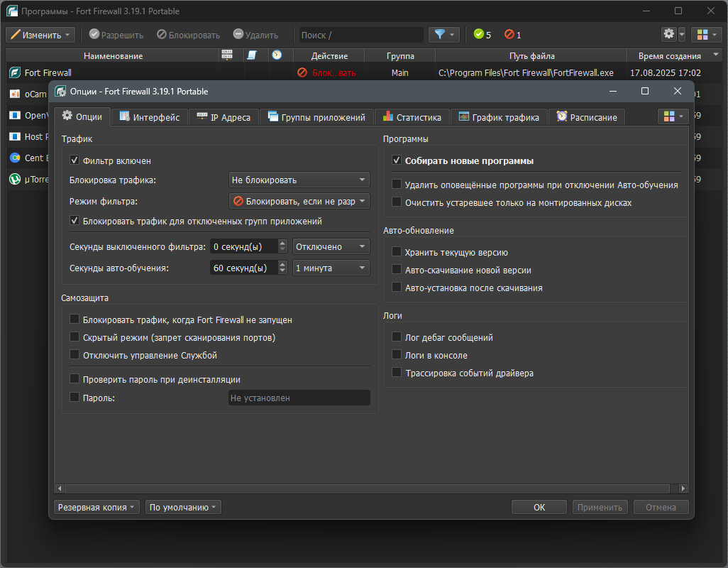
Task: Switch to the IP Адреса tab
Action: point(224,117)
